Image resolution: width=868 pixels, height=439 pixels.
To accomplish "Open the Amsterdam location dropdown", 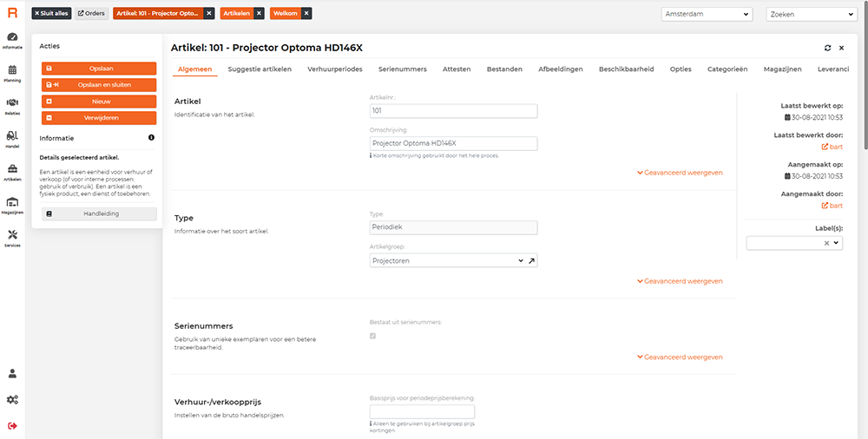I will (707, 15).
